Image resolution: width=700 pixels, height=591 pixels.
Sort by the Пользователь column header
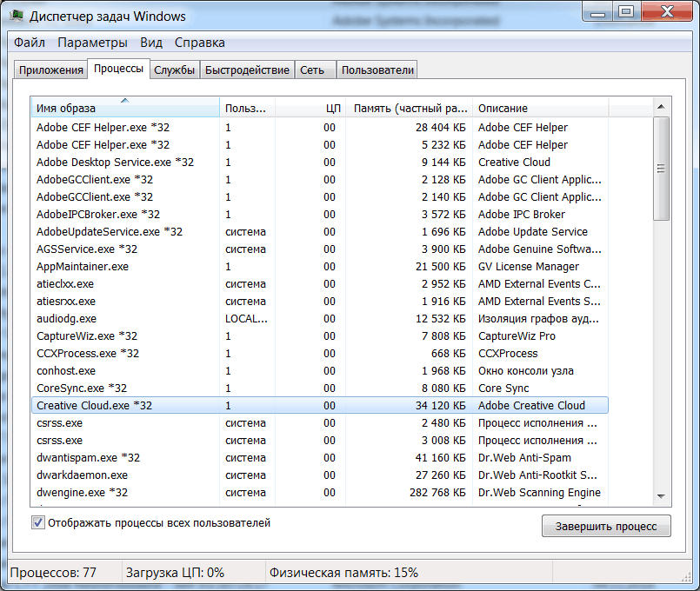[247, 108]
